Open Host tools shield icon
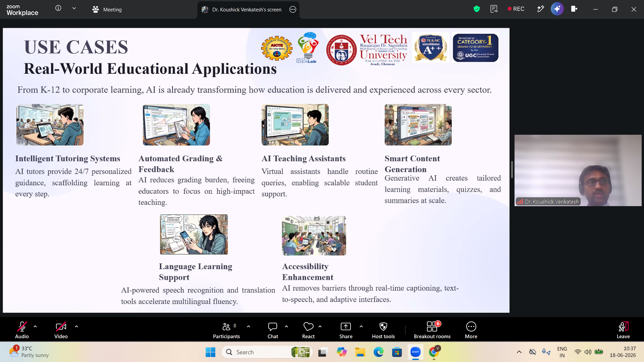Screen dimensions: 644x362 [x=383, y=330]
